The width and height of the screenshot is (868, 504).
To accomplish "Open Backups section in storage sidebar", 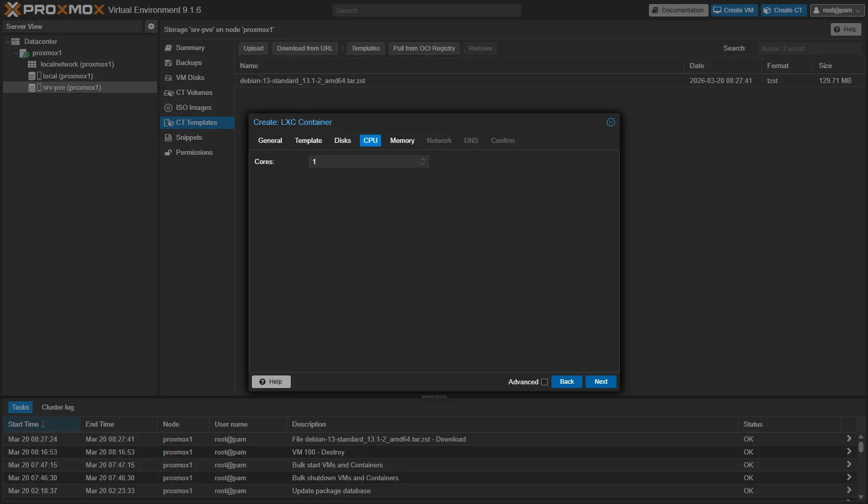I will pos(188,63).
